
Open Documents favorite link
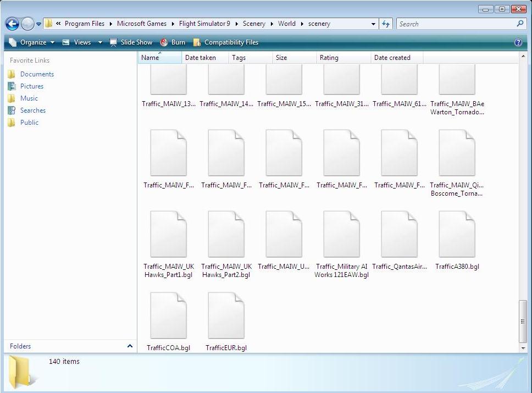coord(37,74)
